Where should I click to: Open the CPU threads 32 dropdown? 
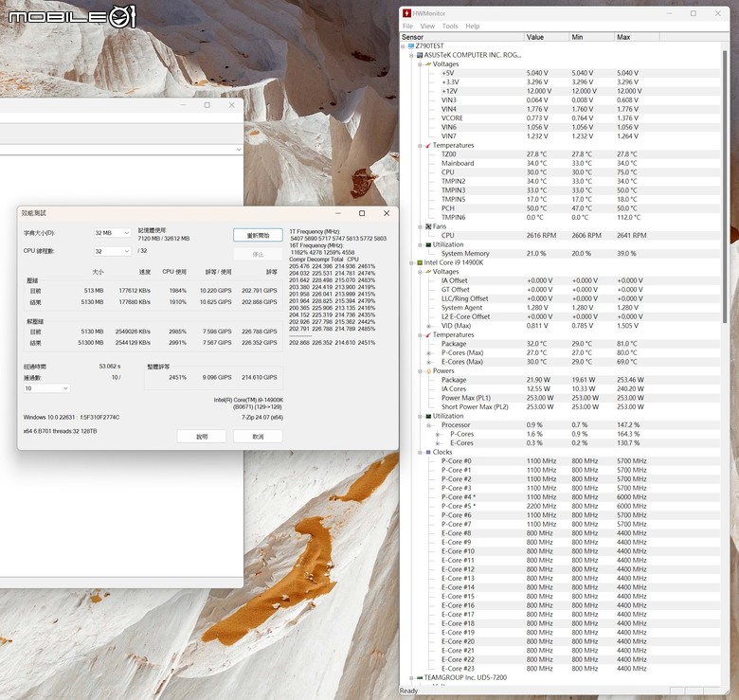(112, 251)
